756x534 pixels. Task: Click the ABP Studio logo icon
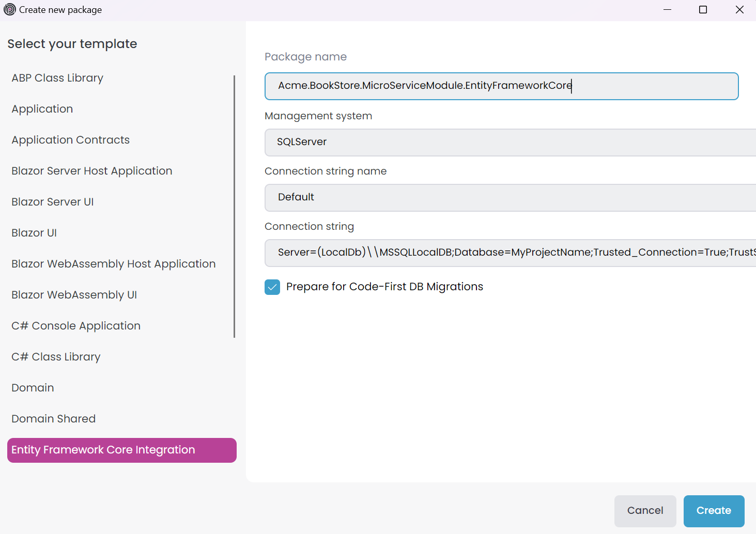9,9
